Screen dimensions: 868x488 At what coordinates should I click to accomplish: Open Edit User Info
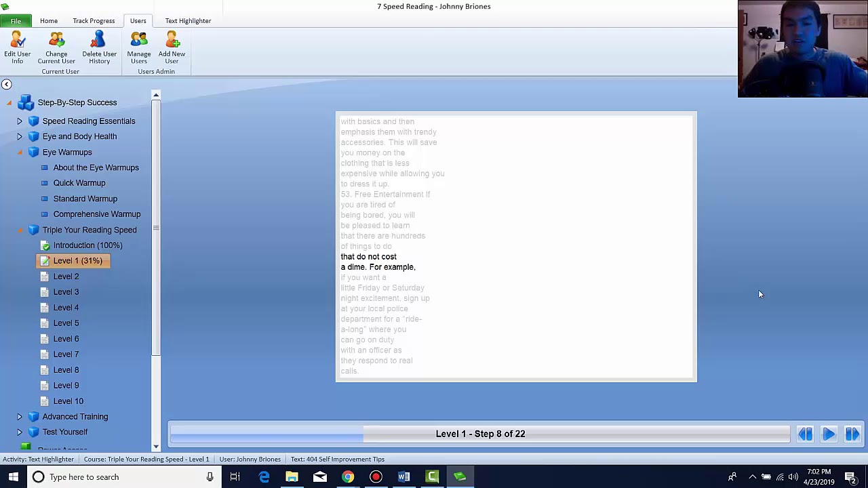tap(17, 47)
